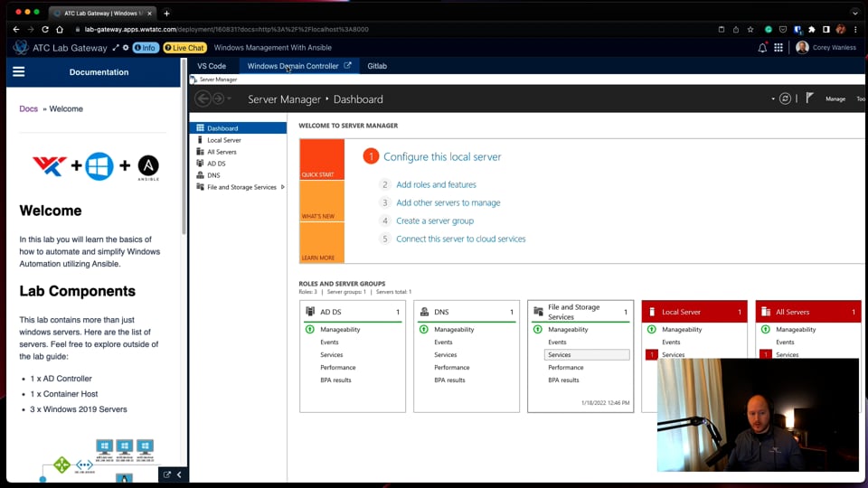Select the What's New tile
Image resolution: width=868 pixels, height=488 pixels.
(x=322, y=201)
